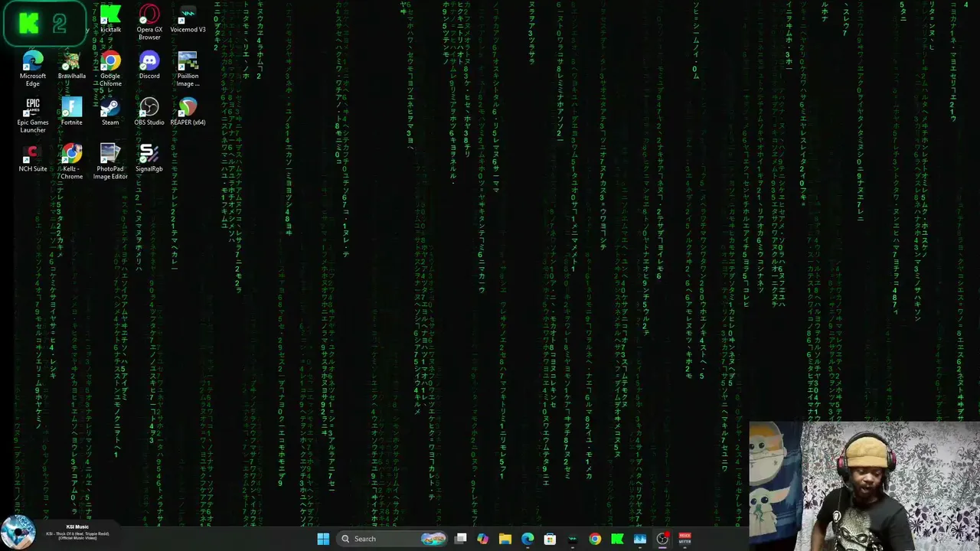Open the green Kick app on the taskbar
The width and height of the screenshot is (980, 551).
click(x=617, y=539)
